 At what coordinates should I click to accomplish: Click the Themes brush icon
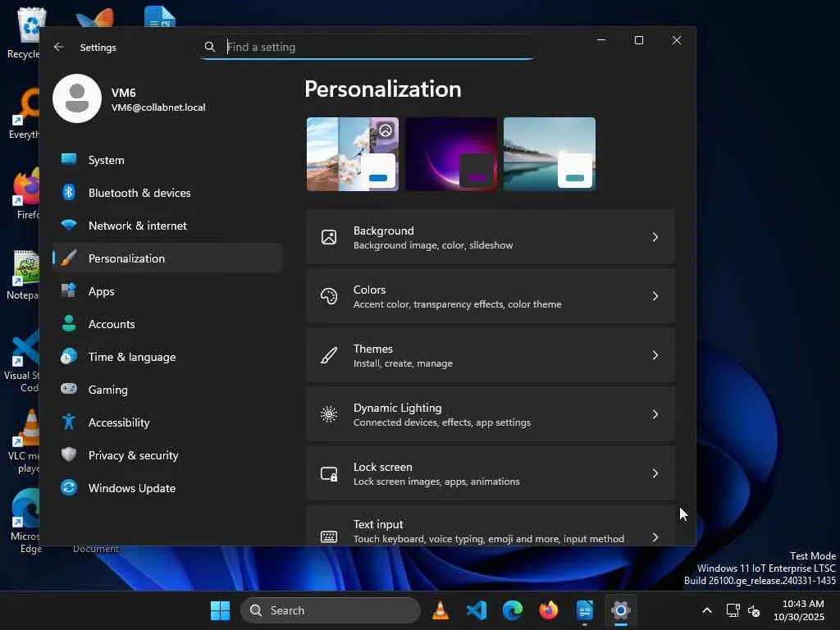[329, 355]
